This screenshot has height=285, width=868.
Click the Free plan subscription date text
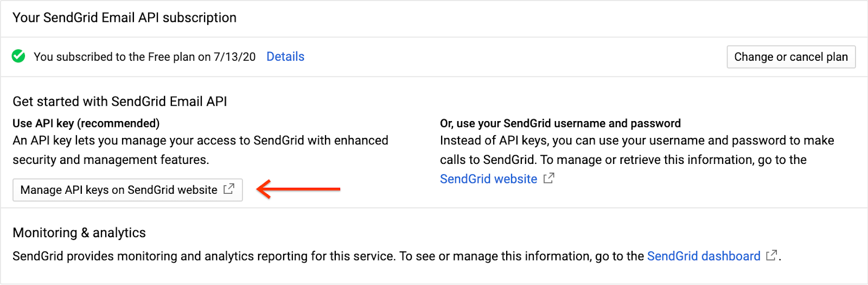coord(144,57)
